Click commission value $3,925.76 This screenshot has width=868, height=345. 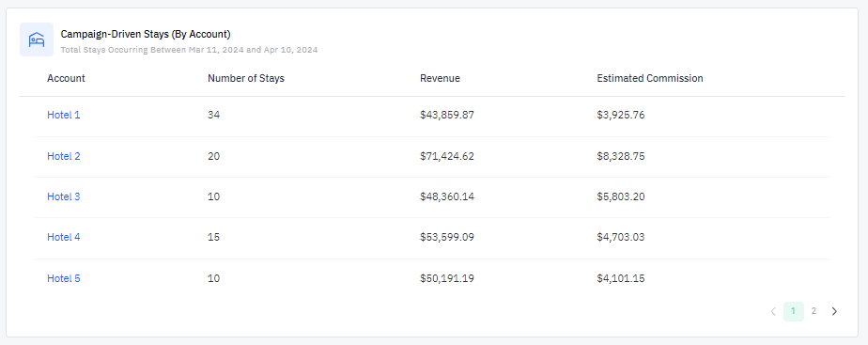point(621,116)
